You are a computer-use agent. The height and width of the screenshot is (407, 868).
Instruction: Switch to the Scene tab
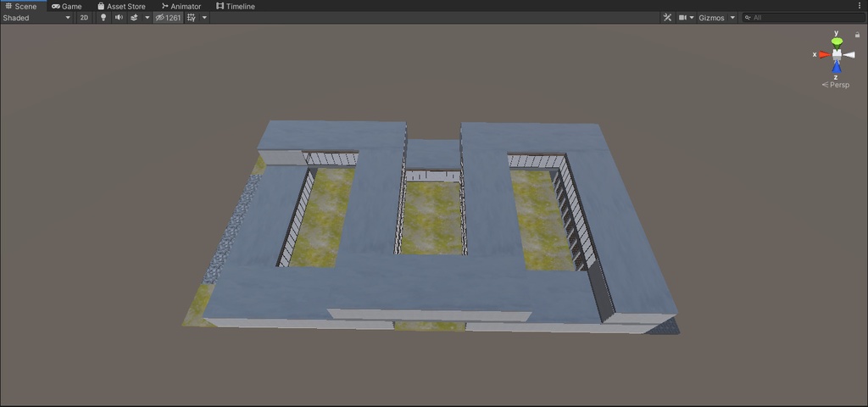click(x=21, y=6)
